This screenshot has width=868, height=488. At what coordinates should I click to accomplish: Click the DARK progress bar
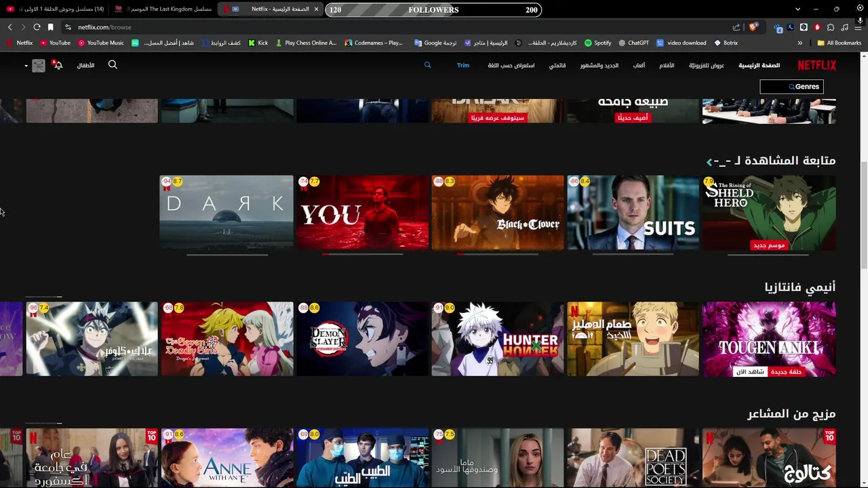[227, 255]
